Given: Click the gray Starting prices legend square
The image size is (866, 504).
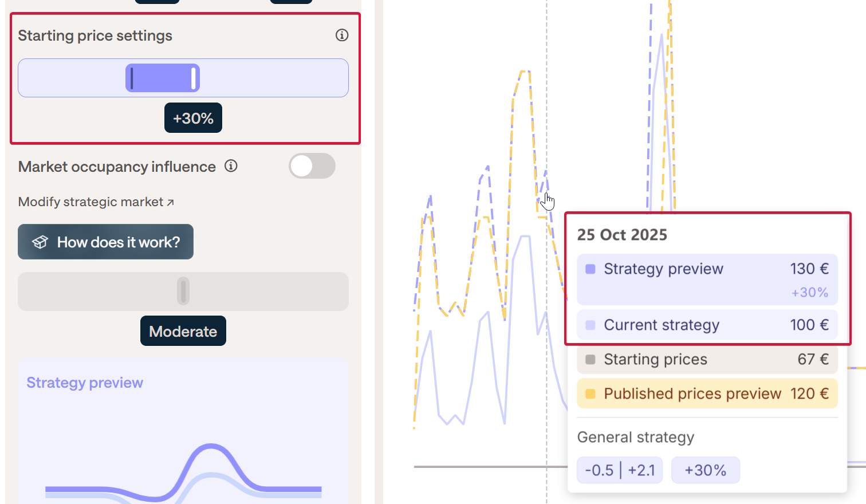Looking at the screenshot, I should [591, 360].
